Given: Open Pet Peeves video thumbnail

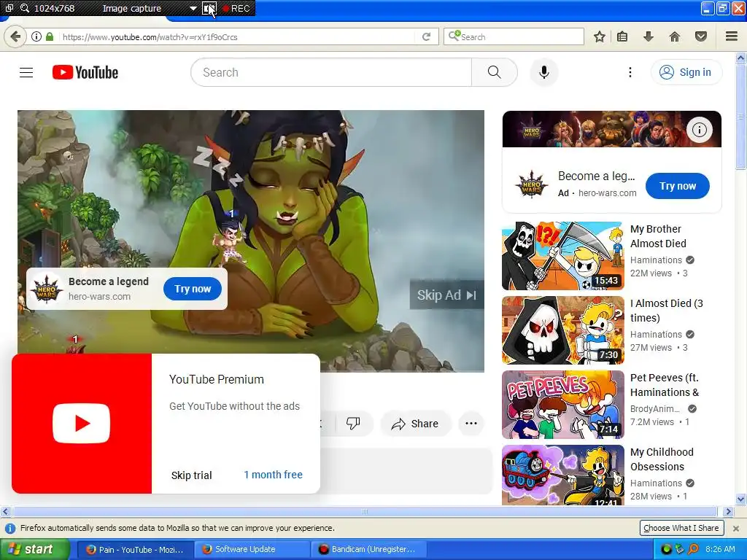Looking at the screenshot, I should pyautogui.click(x=562, y=404).
